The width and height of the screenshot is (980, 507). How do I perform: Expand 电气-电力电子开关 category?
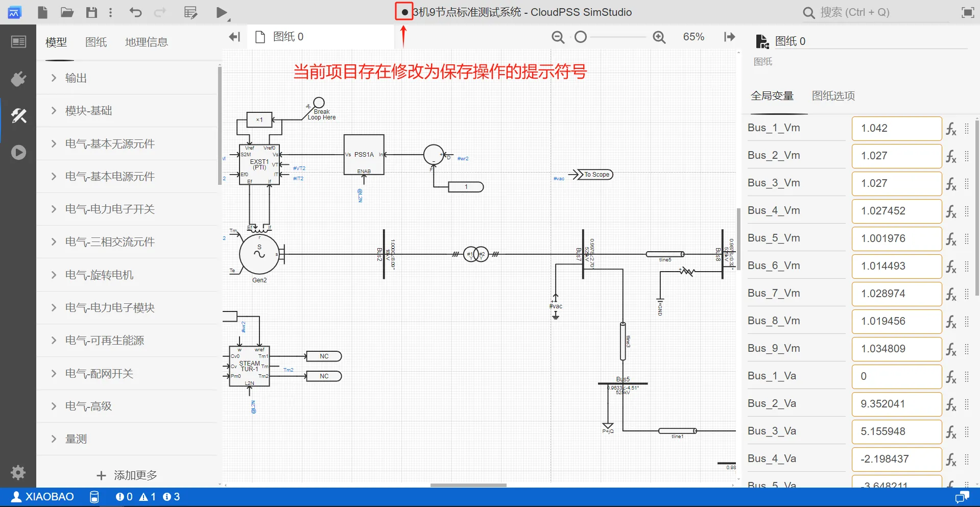127,209
